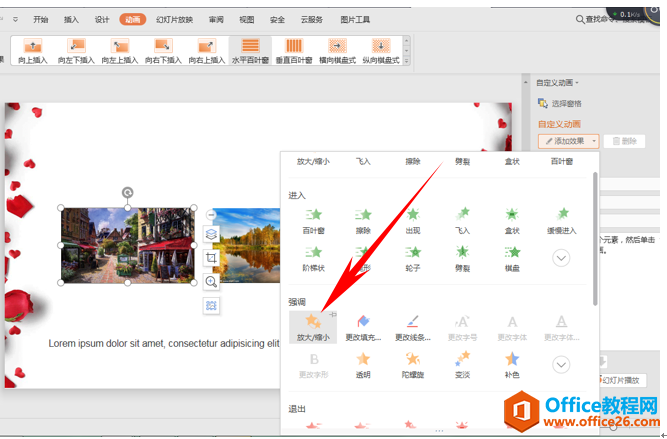Choose the 轮子 entrance effect
The height and width of the screenshot is (439, 667).
(413, 259)
